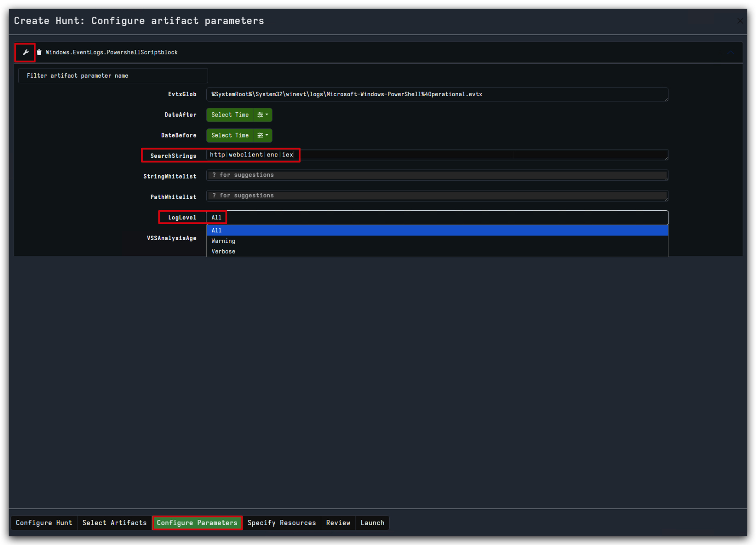
Task: Click the Windows.EventLogs.PowershellScriptblock artifact name
Action: (112, 52)
